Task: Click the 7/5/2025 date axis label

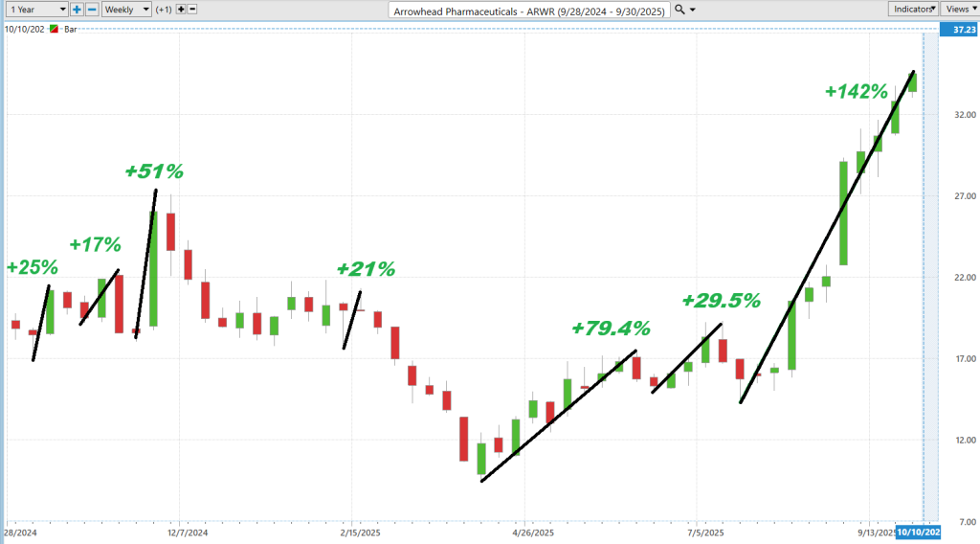Action: pyautogui.click(x=705, y=533)
